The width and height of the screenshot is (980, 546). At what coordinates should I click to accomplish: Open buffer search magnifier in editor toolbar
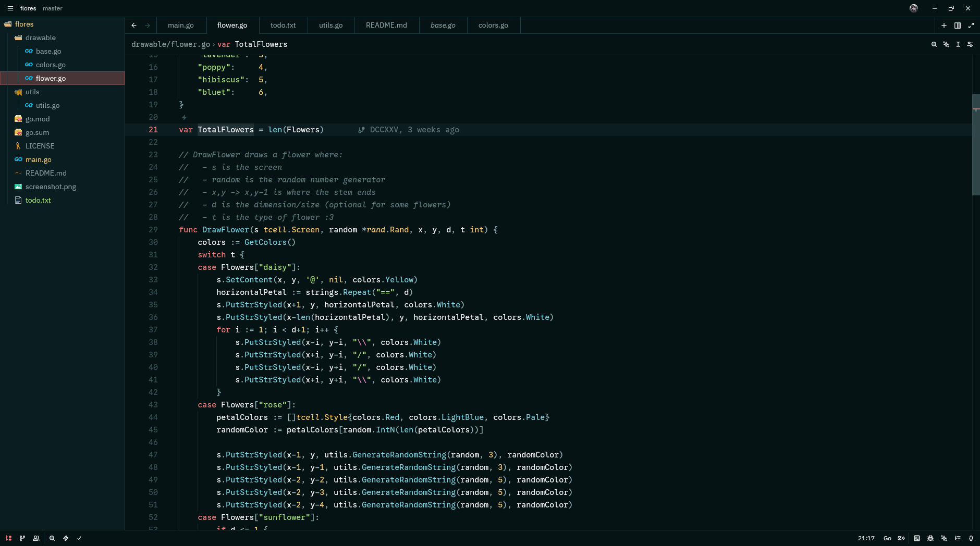pyautogui.click(x=934, y=44)
